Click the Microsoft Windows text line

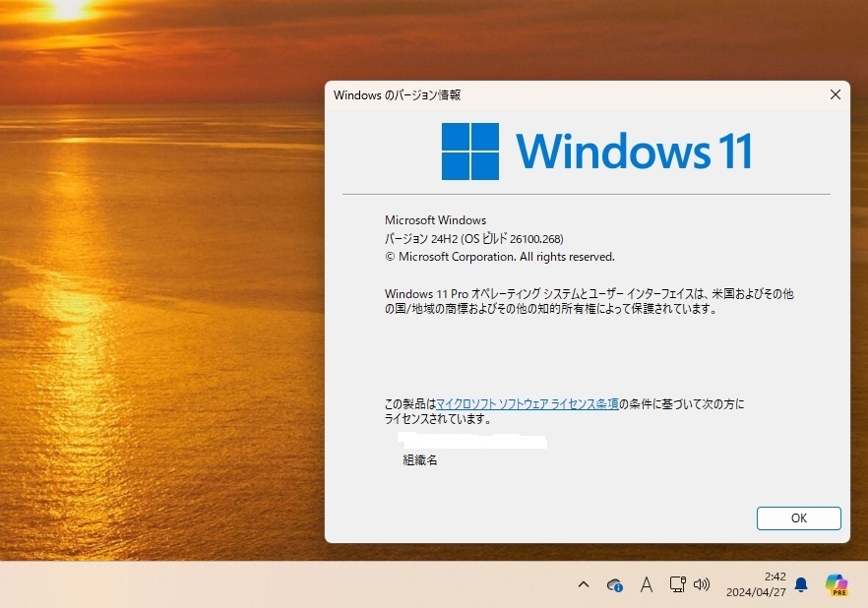coord(436,220)
